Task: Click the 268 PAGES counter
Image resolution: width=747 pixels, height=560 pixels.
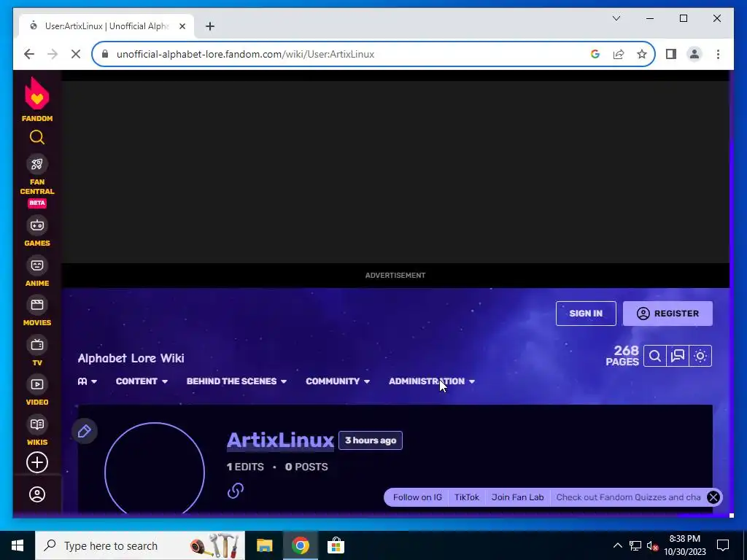Action: pyautogui.click(x=622, y=356)
